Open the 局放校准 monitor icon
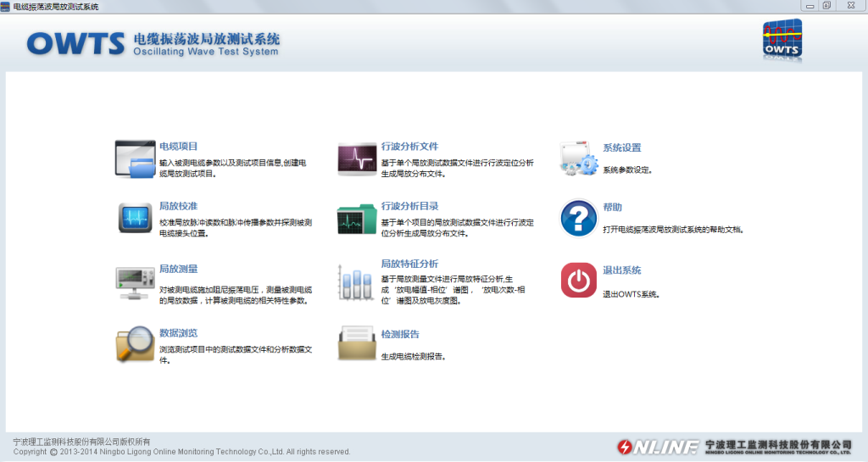This screenshot has width=868, height=462. coord(136,219)
